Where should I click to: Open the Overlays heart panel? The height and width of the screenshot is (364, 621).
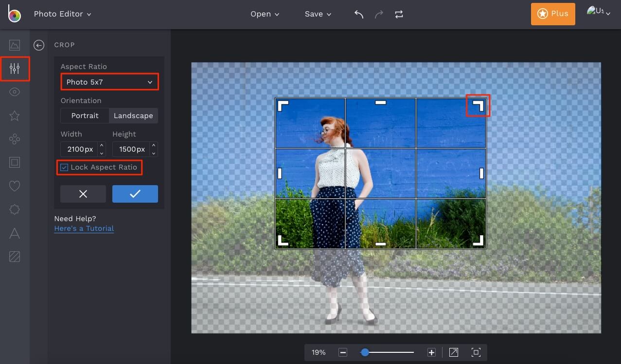15,186
